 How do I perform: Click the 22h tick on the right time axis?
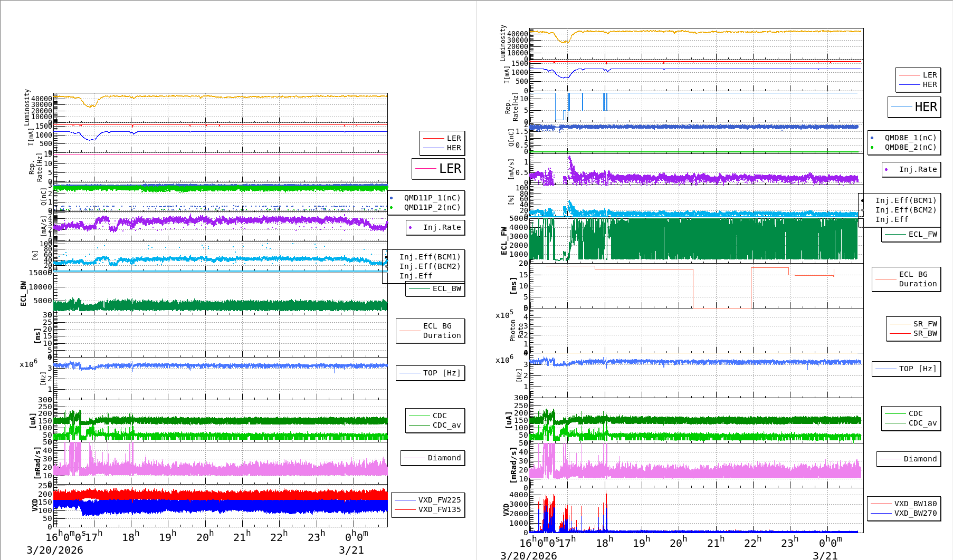point(752,543)
